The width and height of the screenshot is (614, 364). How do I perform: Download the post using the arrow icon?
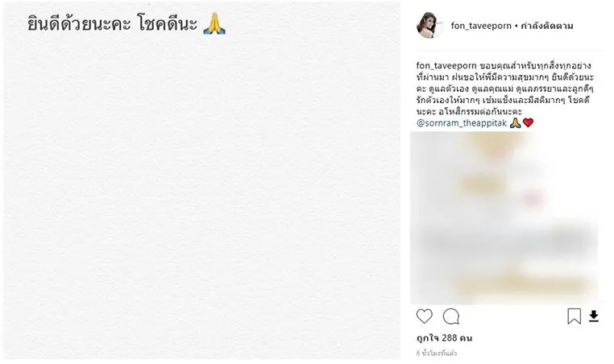[x=594, y=316]
